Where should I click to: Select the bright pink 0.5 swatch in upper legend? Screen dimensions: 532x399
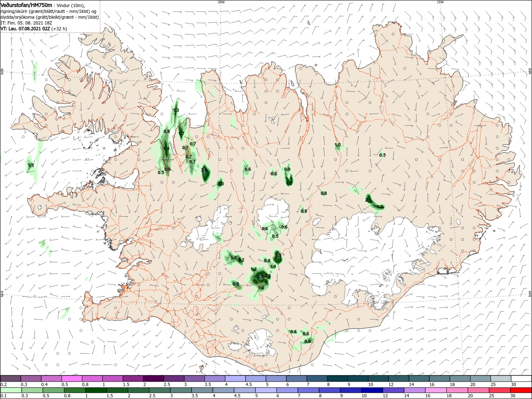click(x=71, y=379)
